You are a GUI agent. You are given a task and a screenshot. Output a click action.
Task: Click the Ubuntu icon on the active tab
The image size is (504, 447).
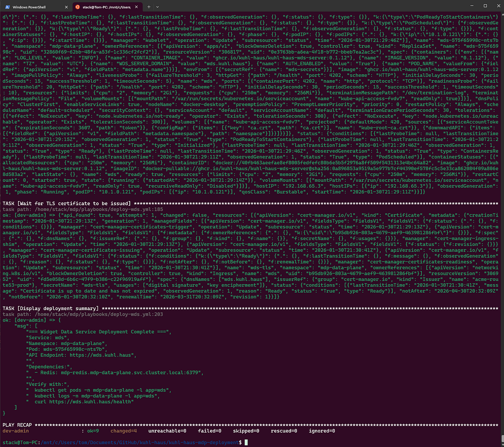[77, 7]
